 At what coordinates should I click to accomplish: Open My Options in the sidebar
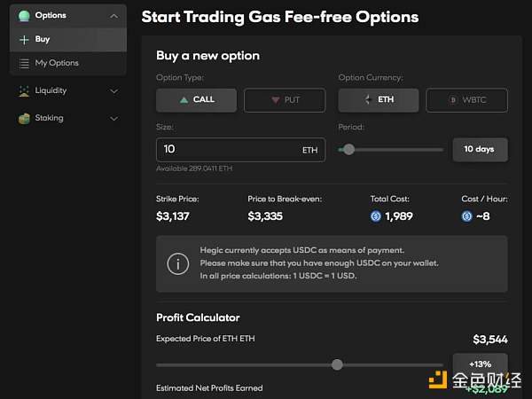point(57,63)
